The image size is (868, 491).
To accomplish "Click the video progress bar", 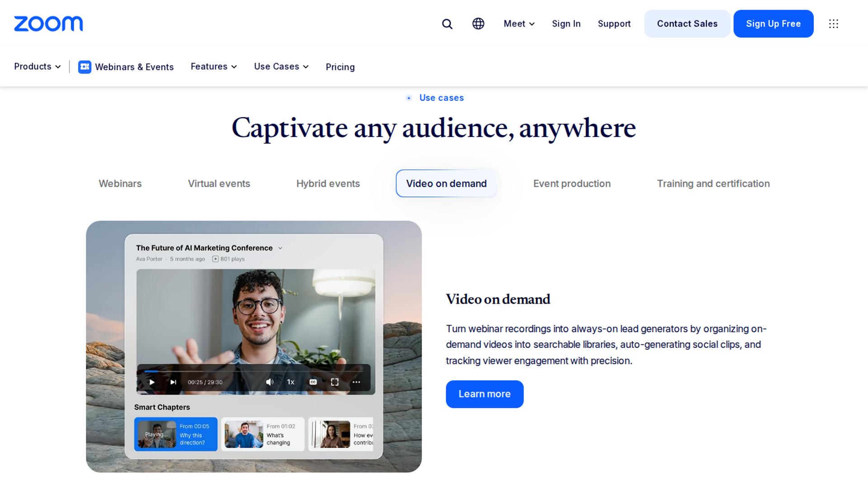I will (x=253, y=371).
